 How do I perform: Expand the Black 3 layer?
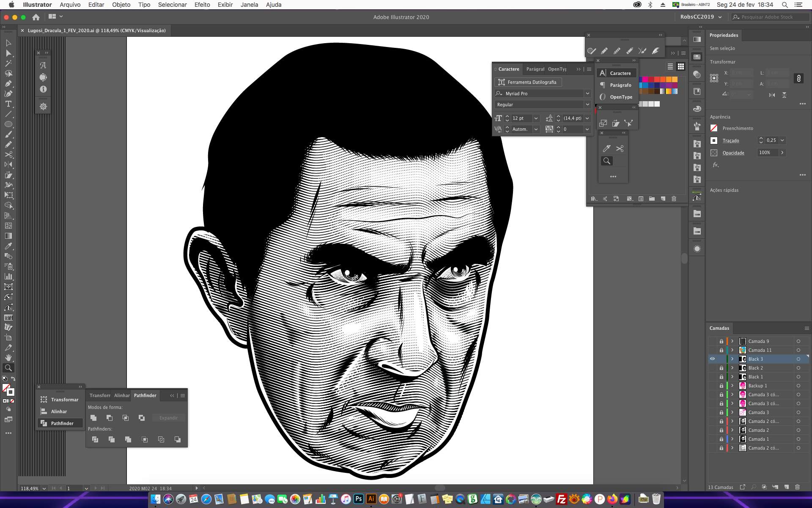point(732,359)
